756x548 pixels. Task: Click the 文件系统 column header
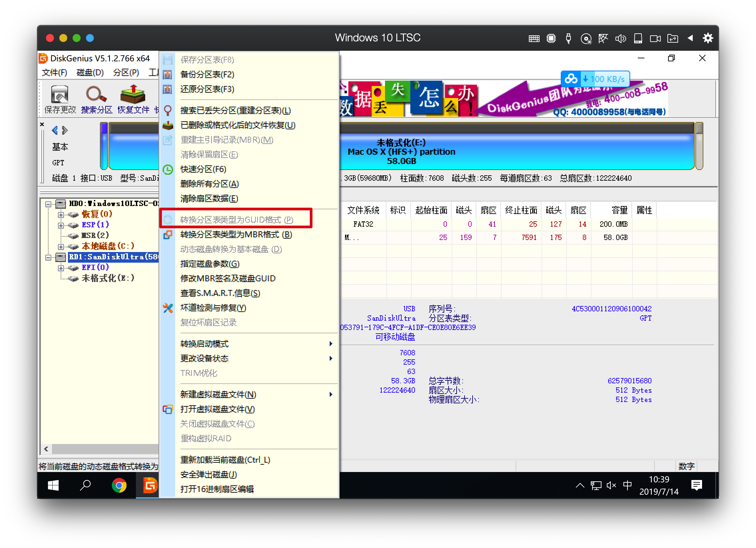(363, 210)
